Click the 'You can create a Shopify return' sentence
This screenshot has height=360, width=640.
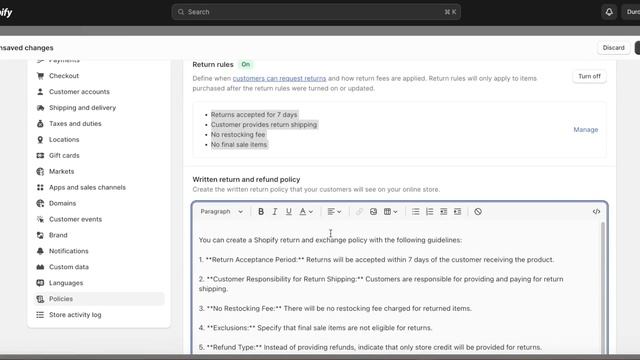coord(330,240)
